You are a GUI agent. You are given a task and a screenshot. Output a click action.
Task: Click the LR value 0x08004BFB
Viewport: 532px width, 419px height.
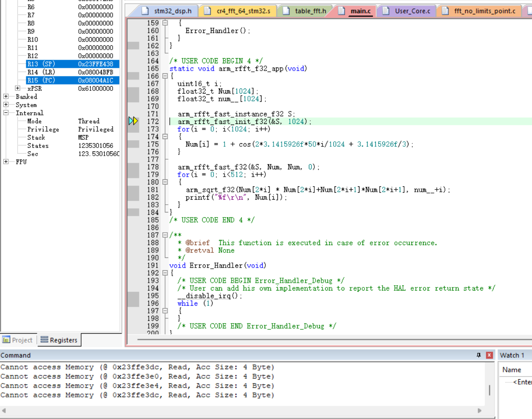pos(96,72)
